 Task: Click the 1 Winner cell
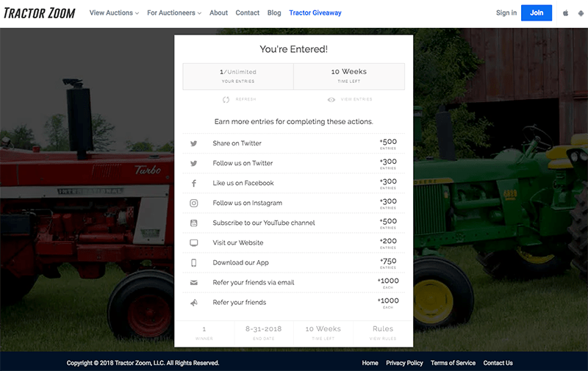tap(204, 333)
